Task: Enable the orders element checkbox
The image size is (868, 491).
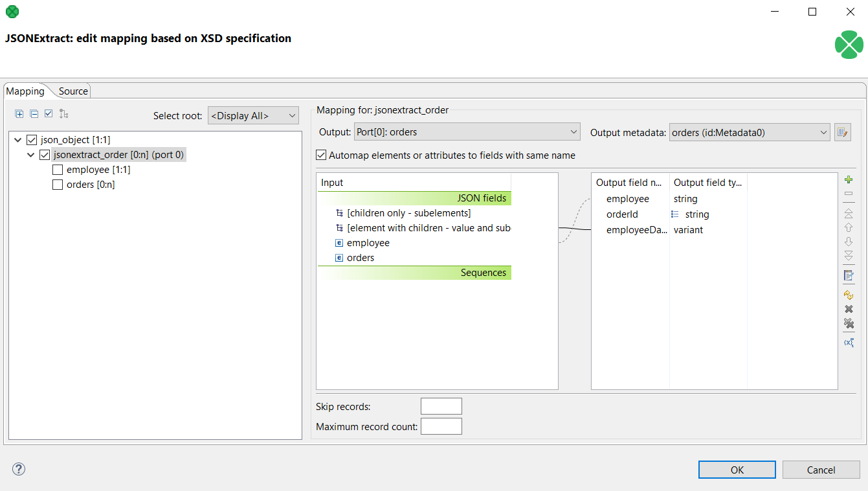Action: [x=58, y=184]
